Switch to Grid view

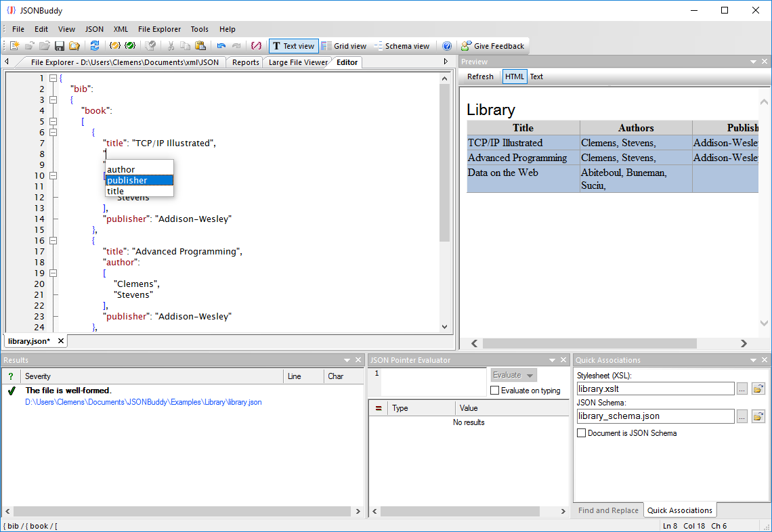[x=344, y=46]
